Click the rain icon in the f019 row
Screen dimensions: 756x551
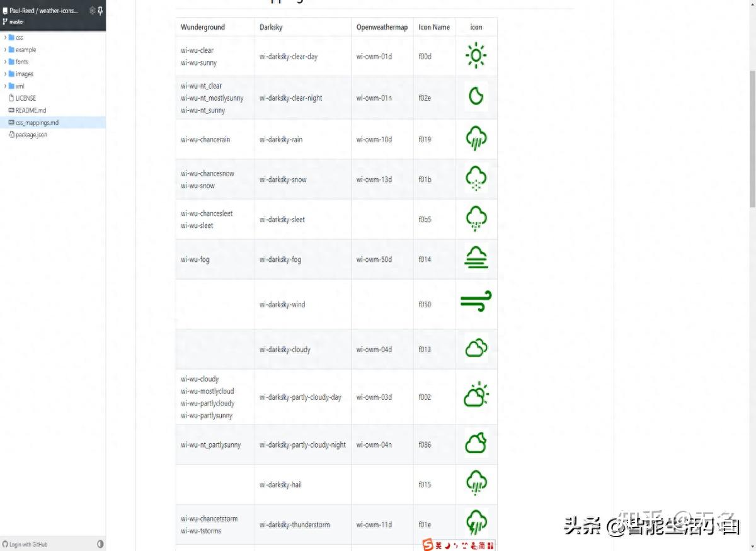(476, 139)
